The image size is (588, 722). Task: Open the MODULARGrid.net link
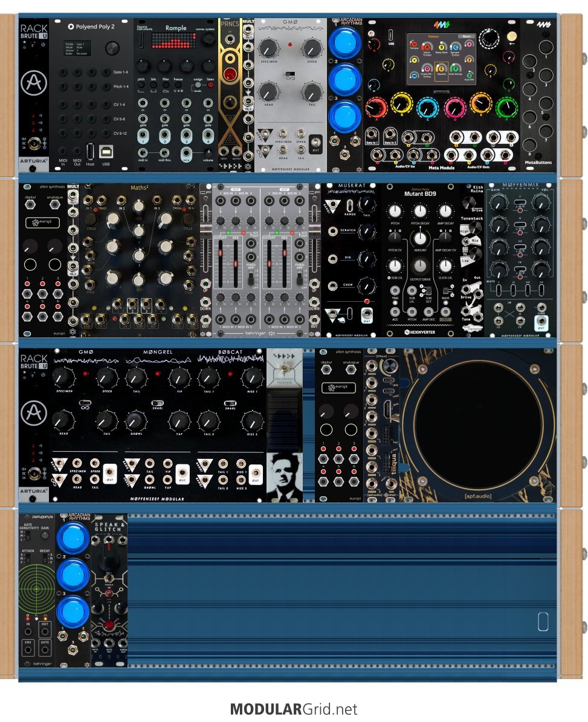point(294,709)
